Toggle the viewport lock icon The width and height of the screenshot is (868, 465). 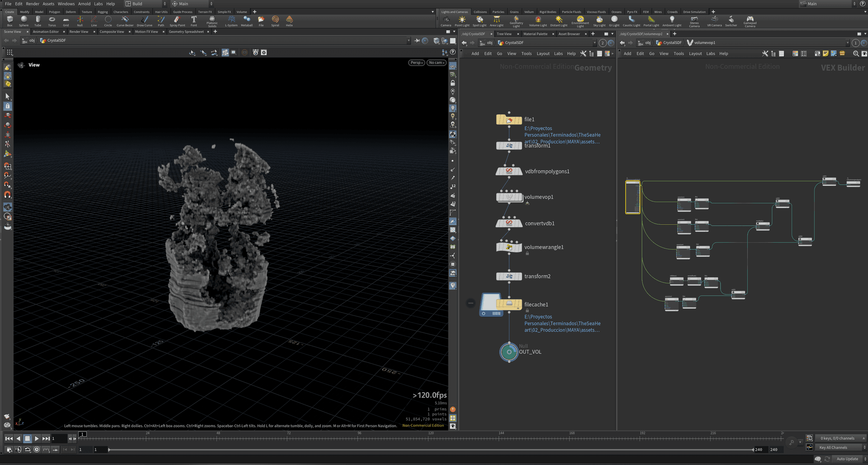(453, 83)
